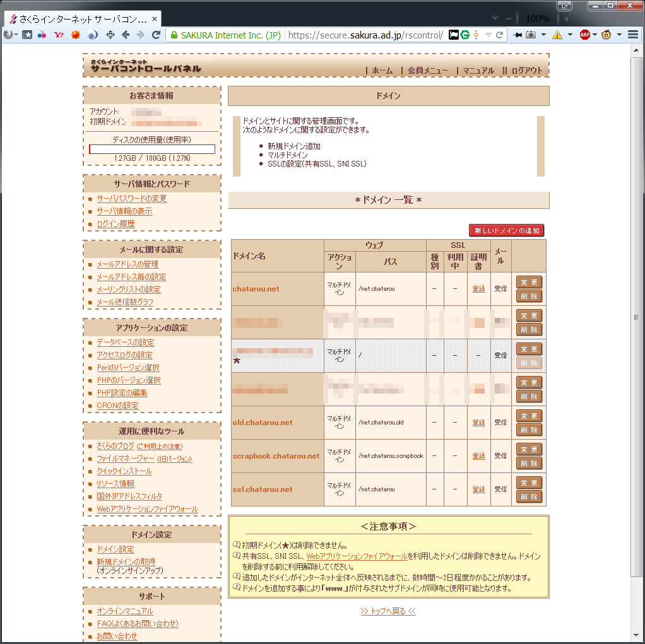Image resolution: width=645 pixels, height=644 pixels.
Task: Click 変更 for scrapbook.chatarou.net
Action: coord(529,450)
